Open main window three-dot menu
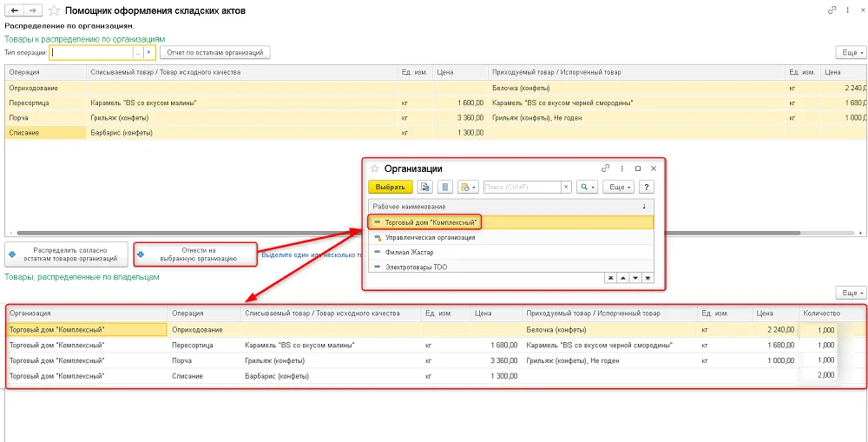 click(847, 10)
